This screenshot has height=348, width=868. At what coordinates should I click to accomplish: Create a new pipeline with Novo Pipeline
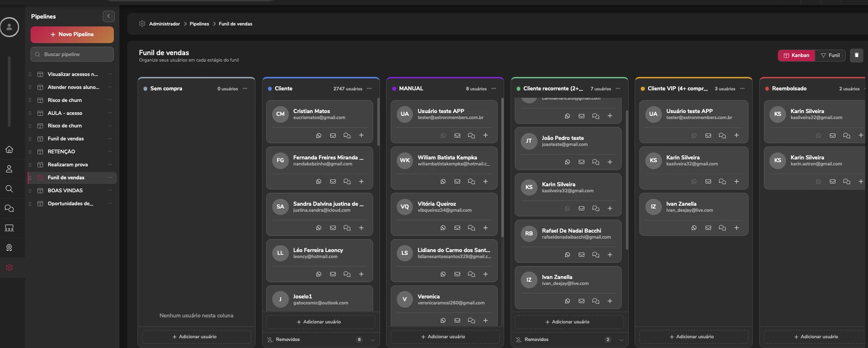(72, 34)
